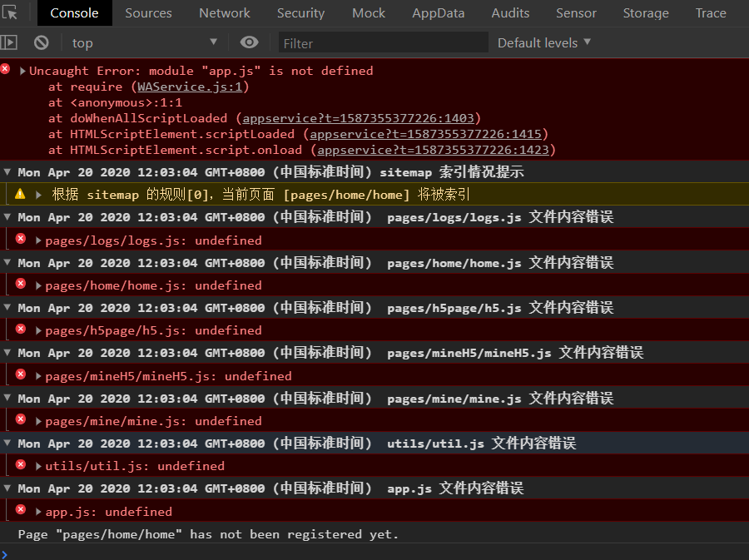Image resolution: width=749 pixels, height=560 pixels.
Task: Clear the console with the ban icon
Action: pos(42,42)
